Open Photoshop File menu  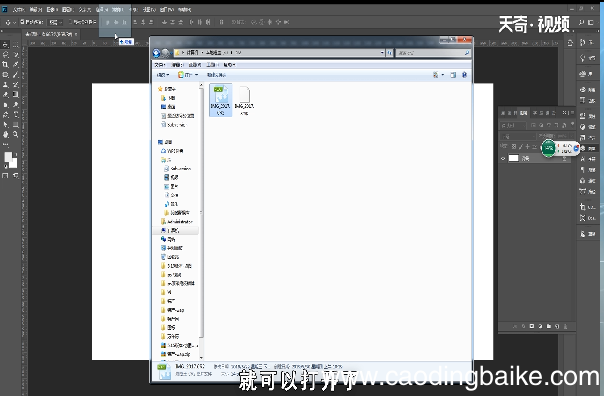click(x=18, y=10)
